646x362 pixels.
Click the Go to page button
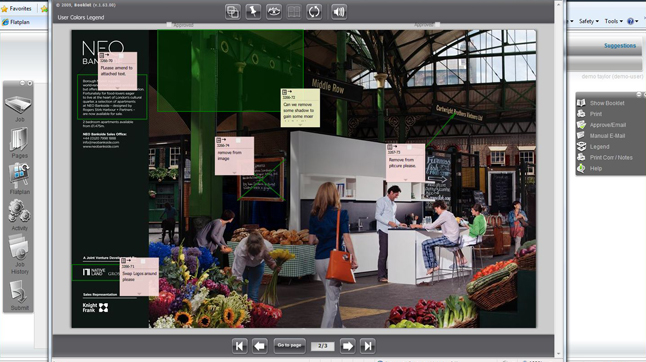[289, 346]
